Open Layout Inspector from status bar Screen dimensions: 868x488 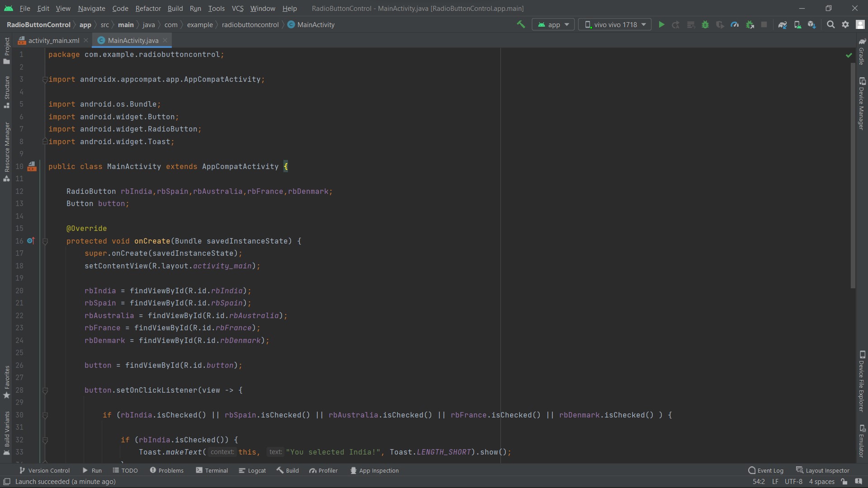823,470
